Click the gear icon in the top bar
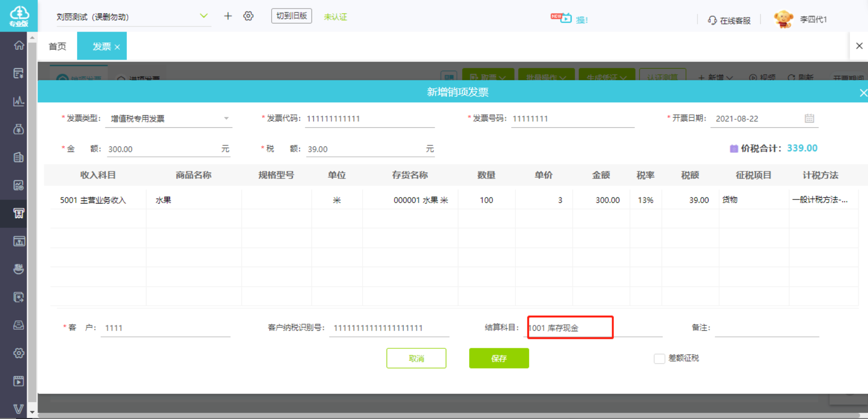The width and height of the screenshot is (868, 419). pos(248,16)
